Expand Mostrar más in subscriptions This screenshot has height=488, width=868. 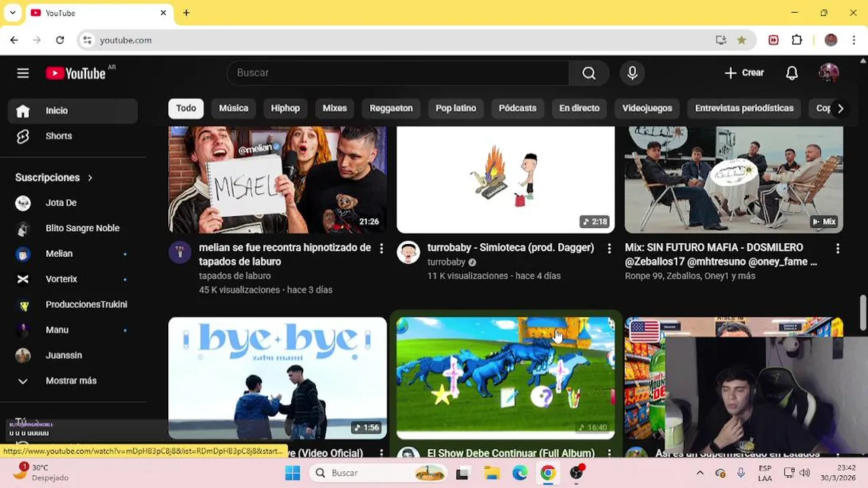pos(73,381)
